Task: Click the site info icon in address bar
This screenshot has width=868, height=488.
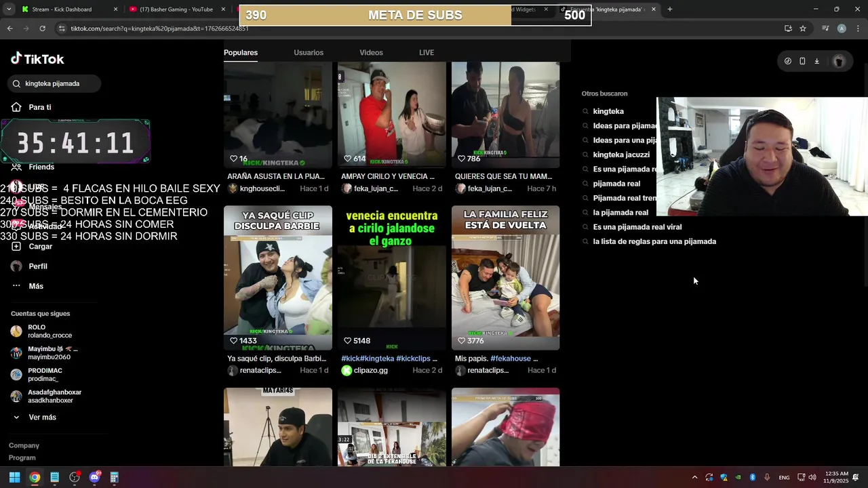Action: pyautogui.click(x=62, y=28)
